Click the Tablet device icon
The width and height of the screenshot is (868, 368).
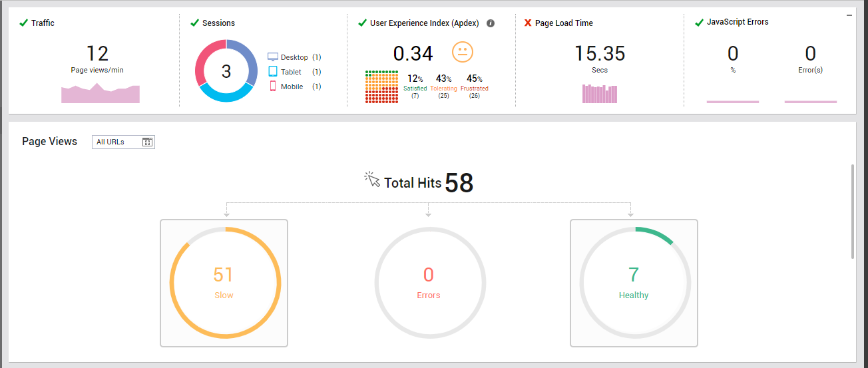click(272, 71)
